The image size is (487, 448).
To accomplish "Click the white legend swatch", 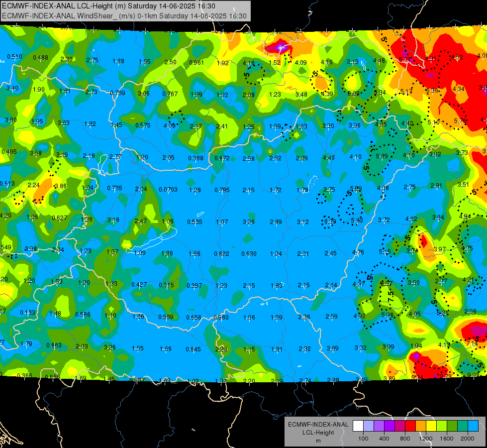I will pos(358,426).
